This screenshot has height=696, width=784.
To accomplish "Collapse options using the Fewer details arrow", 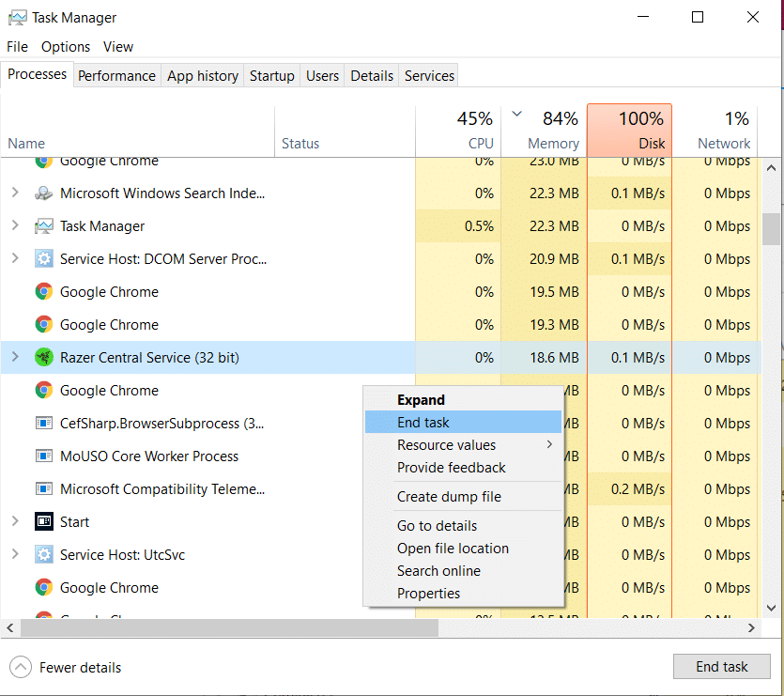I will tap(19, 667).
